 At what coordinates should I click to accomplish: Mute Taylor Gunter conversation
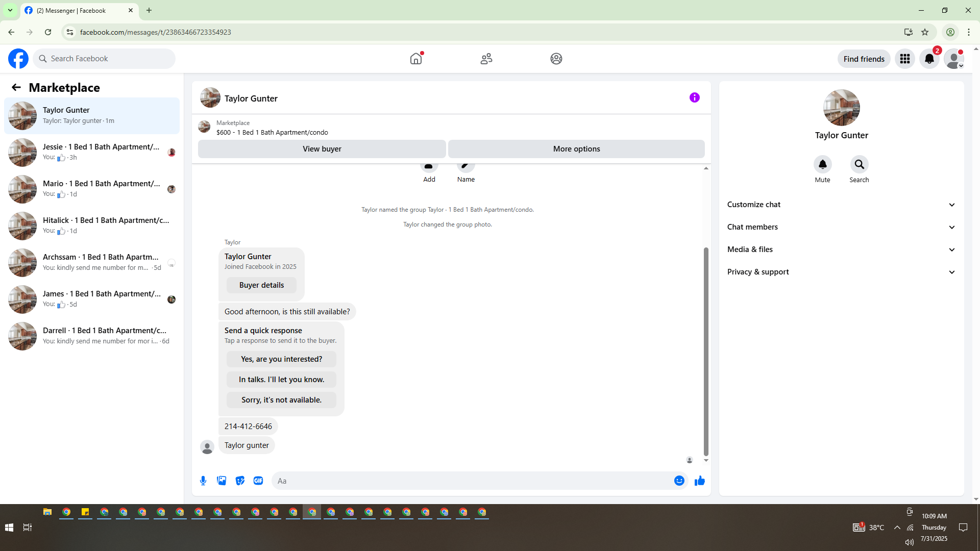click(x=822, y=164)
